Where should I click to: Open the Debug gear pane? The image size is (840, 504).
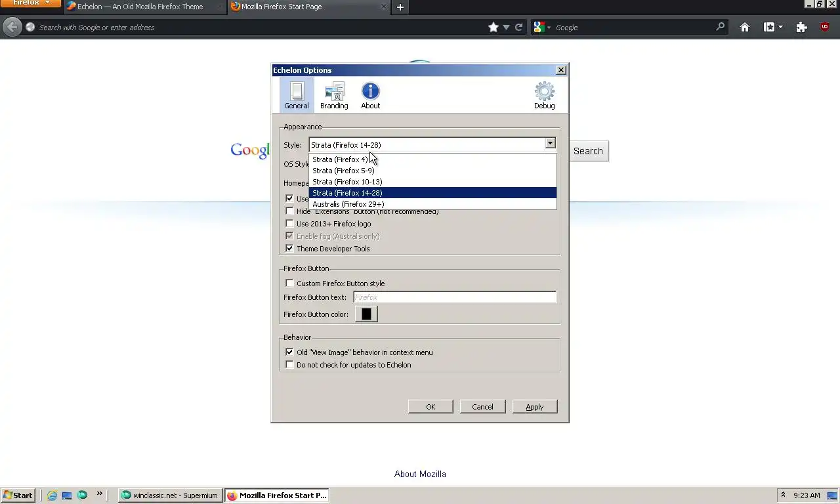(x=544, y=95)
